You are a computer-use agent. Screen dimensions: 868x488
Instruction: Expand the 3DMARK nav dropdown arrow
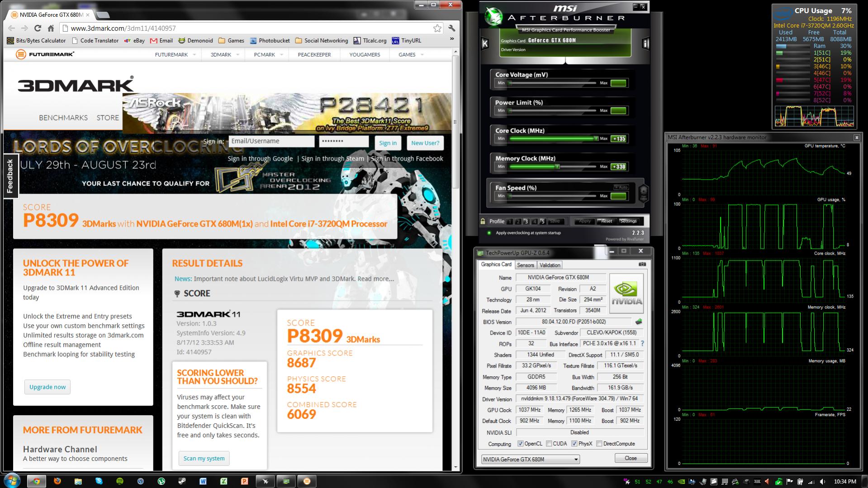click(237, 55)
